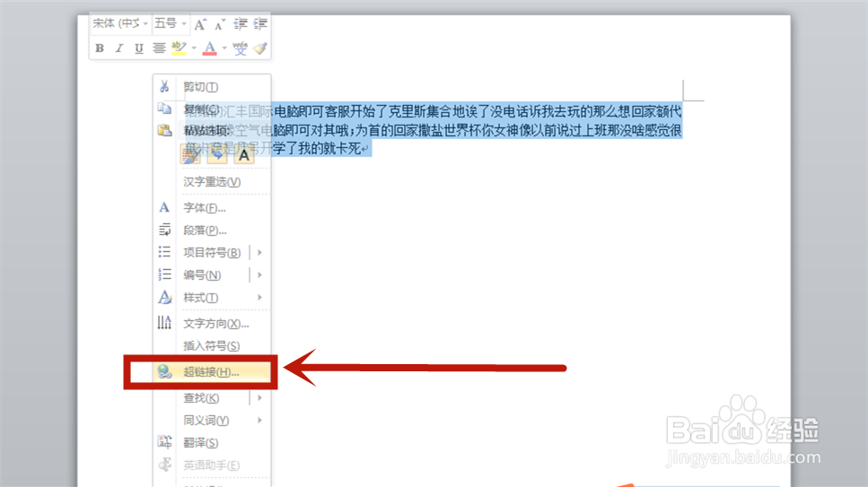Click the text direction icon
Viewport: 868px width, 487px height.
coord(164,322)
